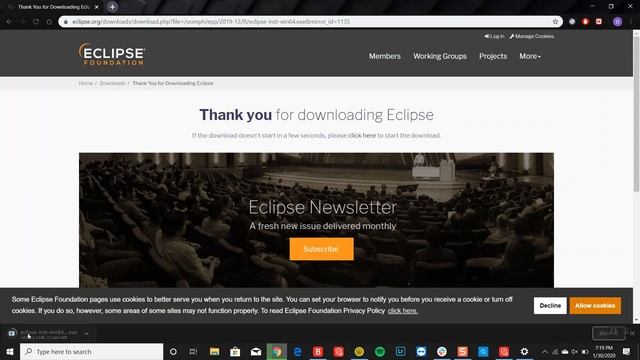Click the browser address bar

[x=310, y=22]
